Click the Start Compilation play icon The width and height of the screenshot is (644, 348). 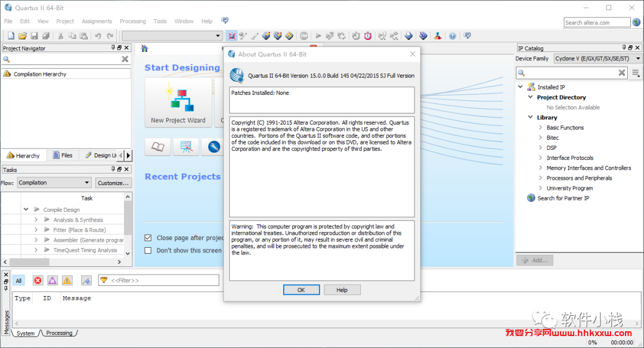coord(318,36)
